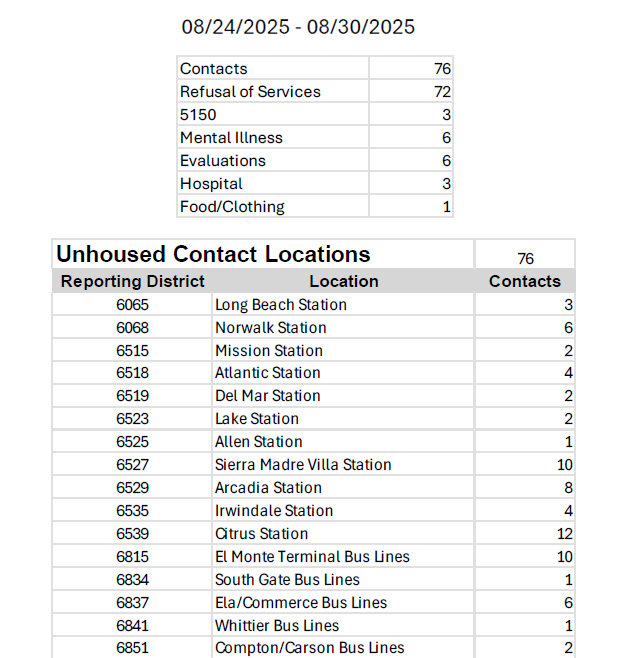Click reporting district 6068 cell

coord(133,328)
